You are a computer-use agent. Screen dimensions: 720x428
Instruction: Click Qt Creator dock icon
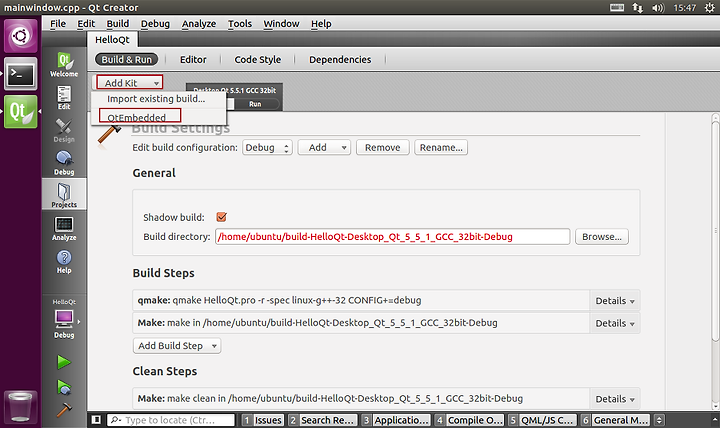(21, 112)
